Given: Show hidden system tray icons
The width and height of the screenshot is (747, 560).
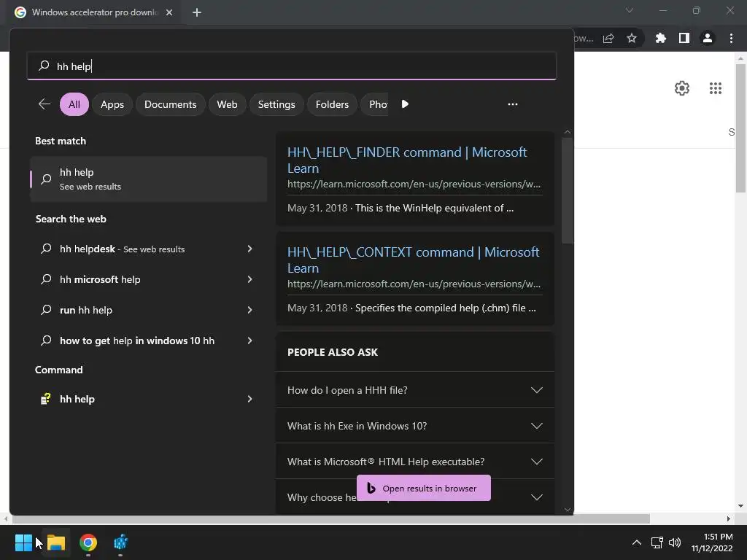Looking at the screenshot, I should [x=636, y=542].
